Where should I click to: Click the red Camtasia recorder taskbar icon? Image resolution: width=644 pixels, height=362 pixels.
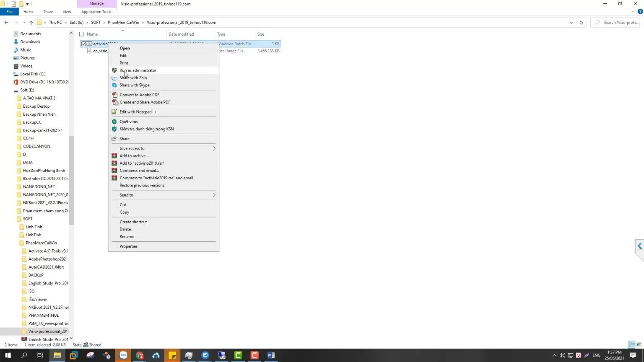[254, 355]
